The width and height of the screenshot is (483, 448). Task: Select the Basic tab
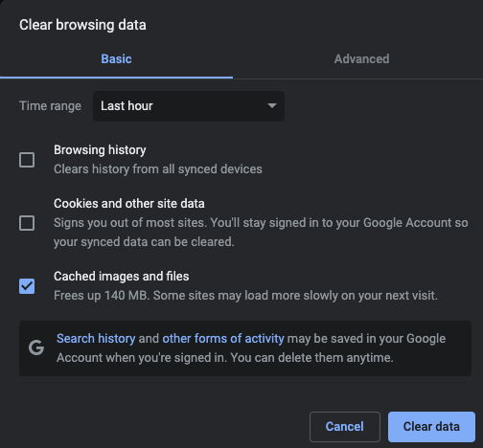click(116, 59)
